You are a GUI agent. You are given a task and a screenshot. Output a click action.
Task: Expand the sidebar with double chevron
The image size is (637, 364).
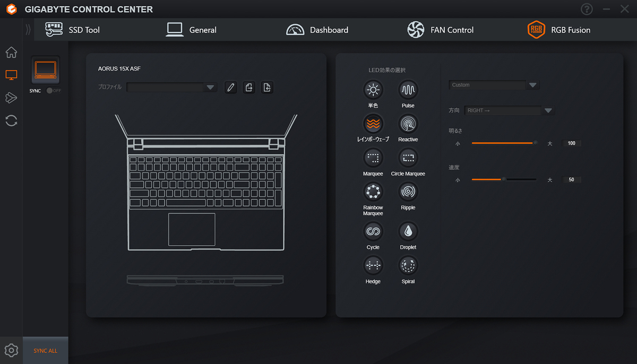point(28,30)
